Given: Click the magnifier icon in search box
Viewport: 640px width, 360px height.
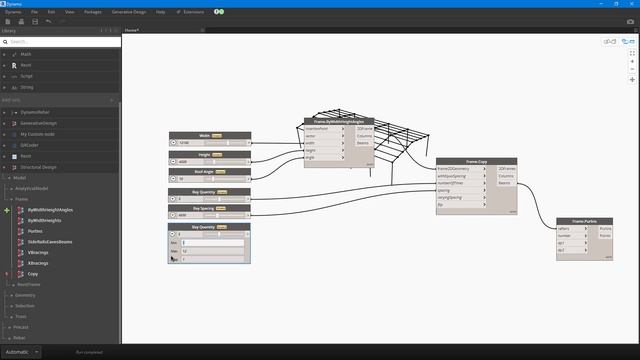Looking at the screenshot, I should click(5, 42).
